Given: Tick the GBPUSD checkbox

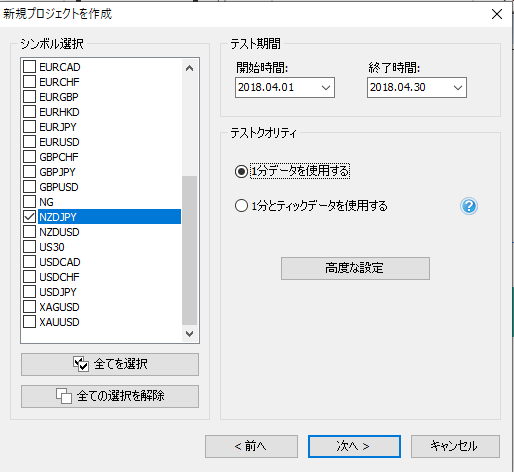Looking at the screenshot, I should tap(29, 186).
